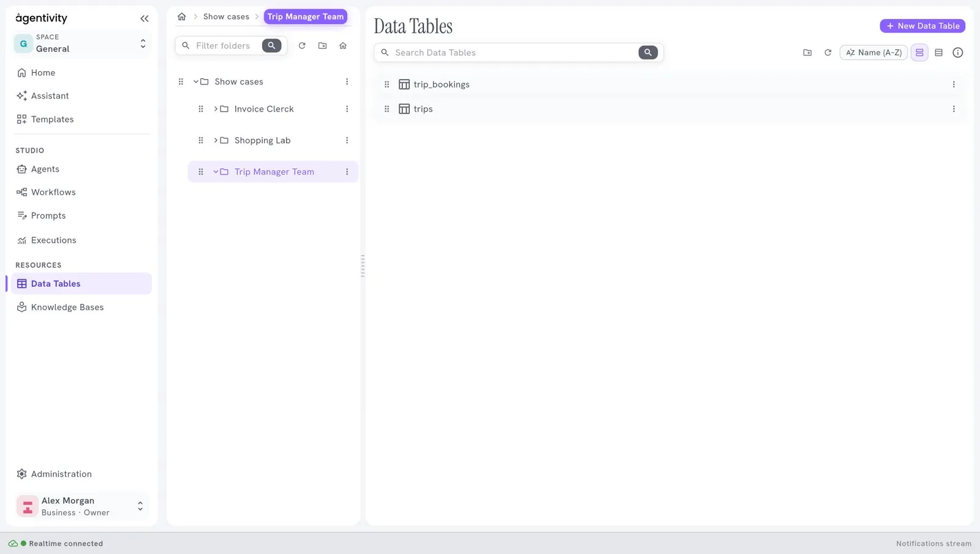Open the Name (A-Z) sort dropdown

tap(873, 53)
